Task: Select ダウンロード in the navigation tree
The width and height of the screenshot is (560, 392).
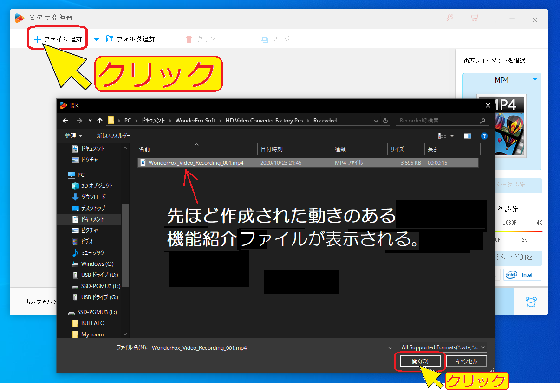Action: coord(88,197)
